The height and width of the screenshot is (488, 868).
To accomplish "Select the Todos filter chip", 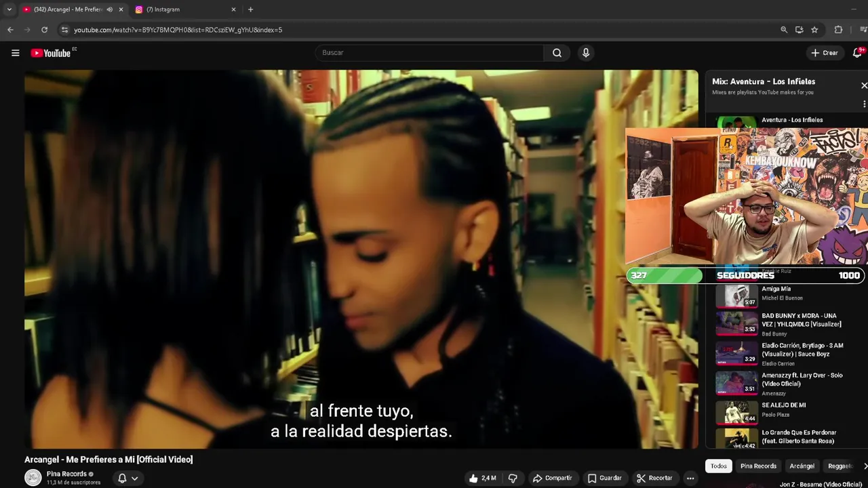I will tap(719, 466).
